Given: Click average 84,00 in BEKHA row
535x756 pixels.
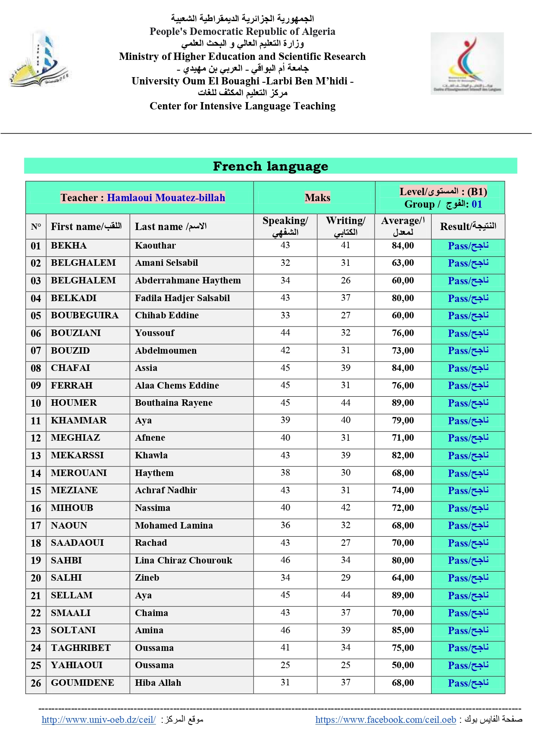Looking at the screenshot, I should coord(403,246).
